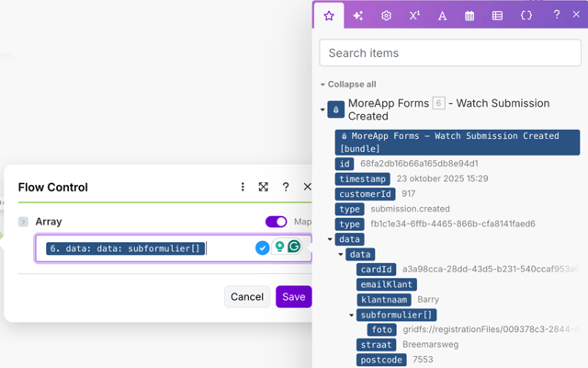The image size is (588, 368).
Task: Click the Grammarly icon in Array field
Action: point(294,247)
